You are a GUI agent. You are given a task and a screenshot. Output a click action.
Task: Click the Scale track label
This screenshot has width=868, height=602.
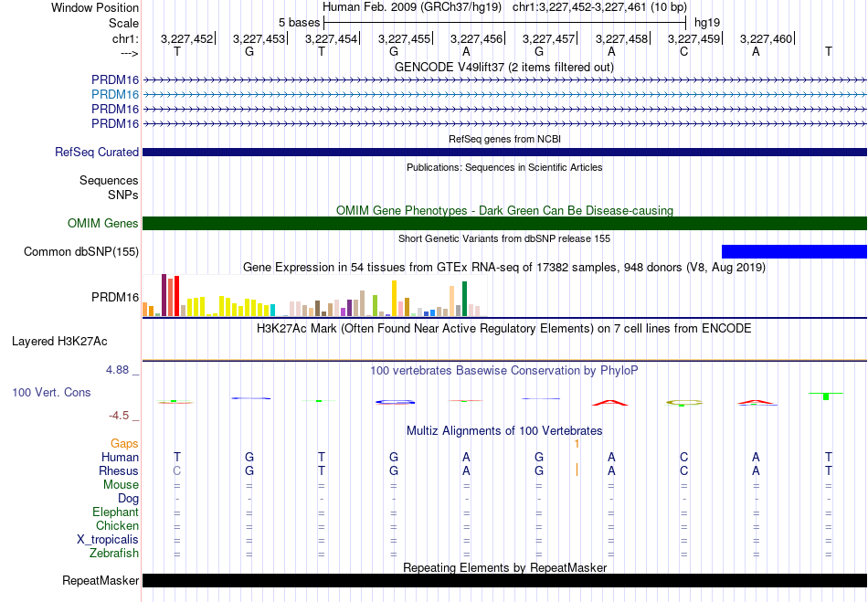point(123,23)
